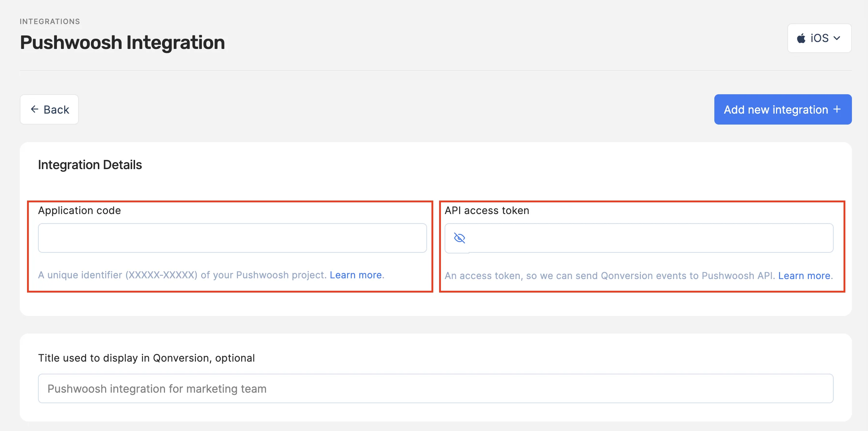Expand the platform selector to switch platforms
The width and height of the screenshot is (868, 431).
pyautogui.click(x=819, y=38)
